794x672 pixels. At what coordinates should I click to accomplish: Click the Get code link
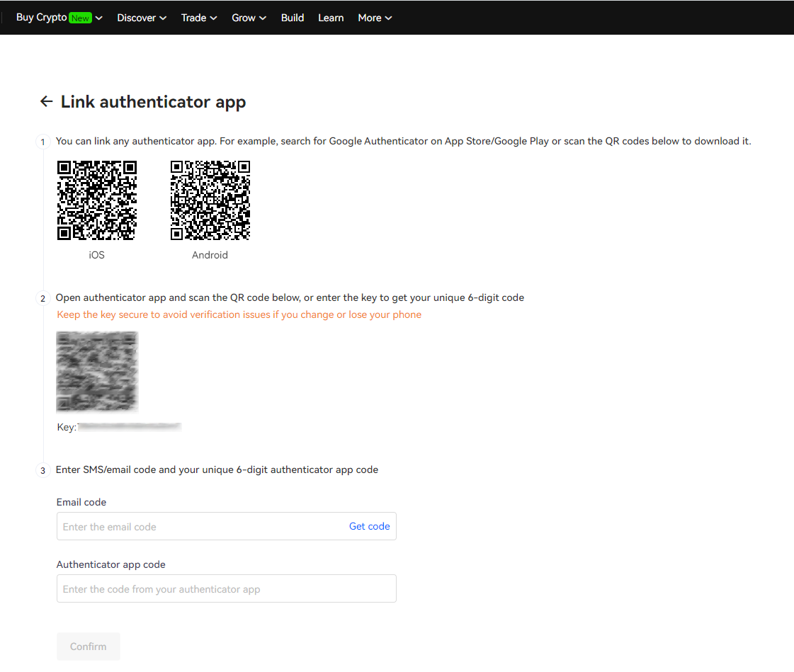pyautogui.click(x=369, y=526)
